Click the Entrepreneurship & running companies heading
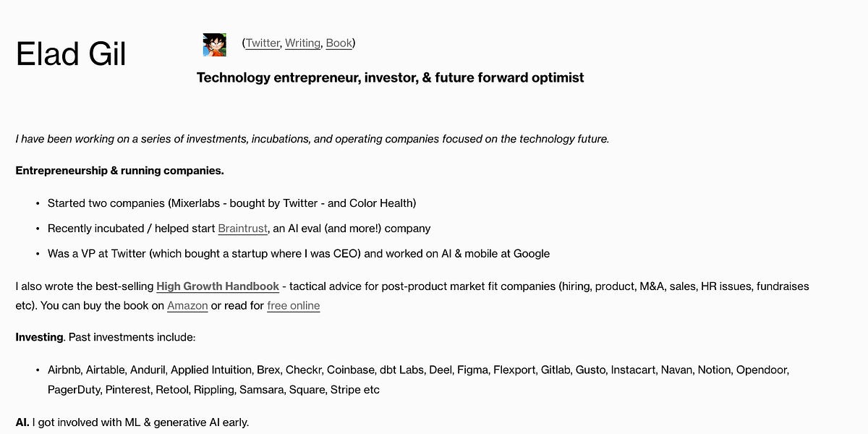Image resolution: width=868 pixels, height=434 pixels. coord(119,171)
